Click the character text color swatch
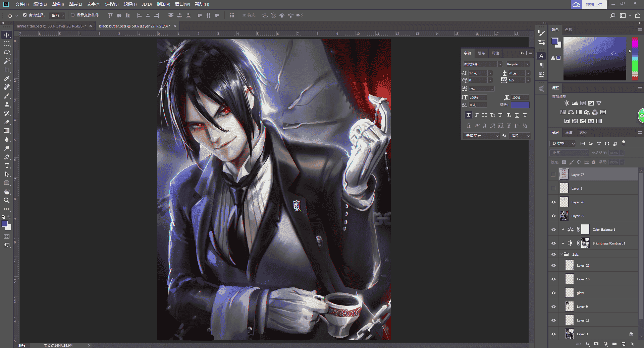644x348 pixels. (x=520, y=105)
